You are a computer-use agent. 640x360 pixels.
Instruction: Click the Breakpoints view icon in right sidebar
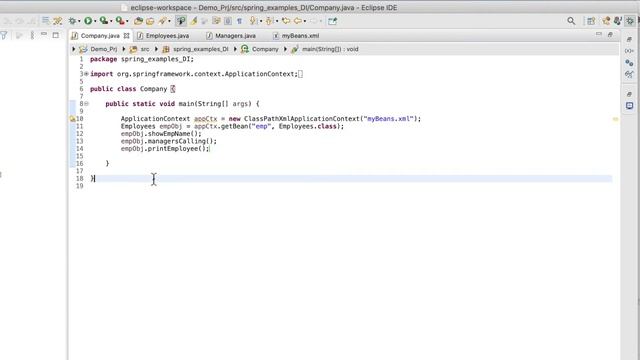click(629, 63)
